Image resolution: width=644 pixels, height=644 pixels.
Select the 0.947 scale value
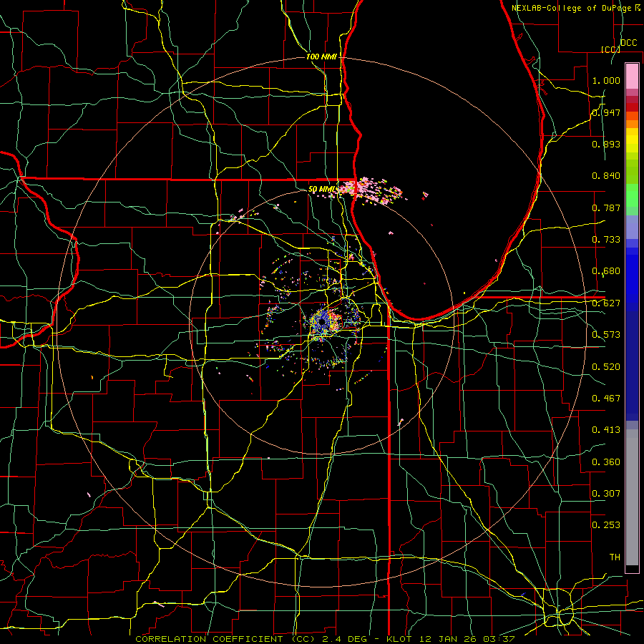click(x=606, y=112)
